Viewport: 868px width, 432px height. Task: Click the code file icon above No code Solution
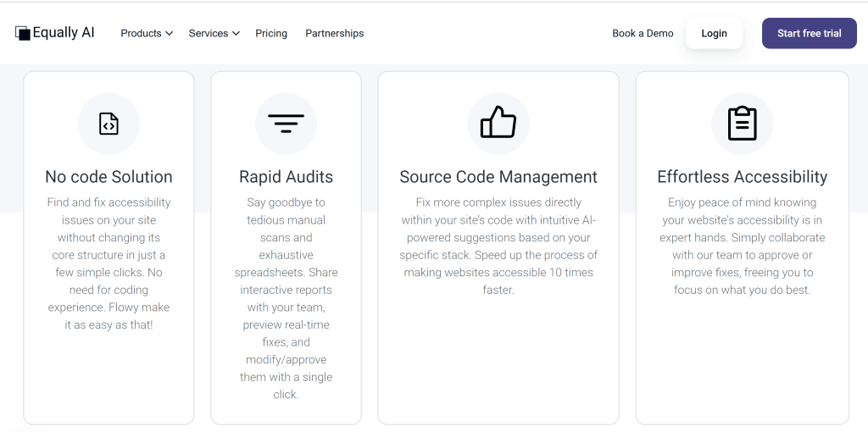(x=108, y=124)
